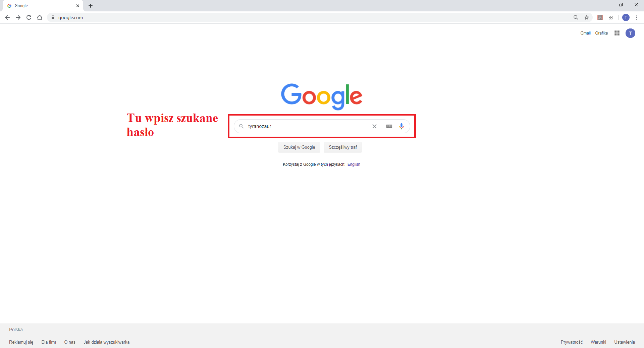Open the Dla firm footer link
Image resolution: width=644 pixels, height=348 pixels.
point(49,342)
